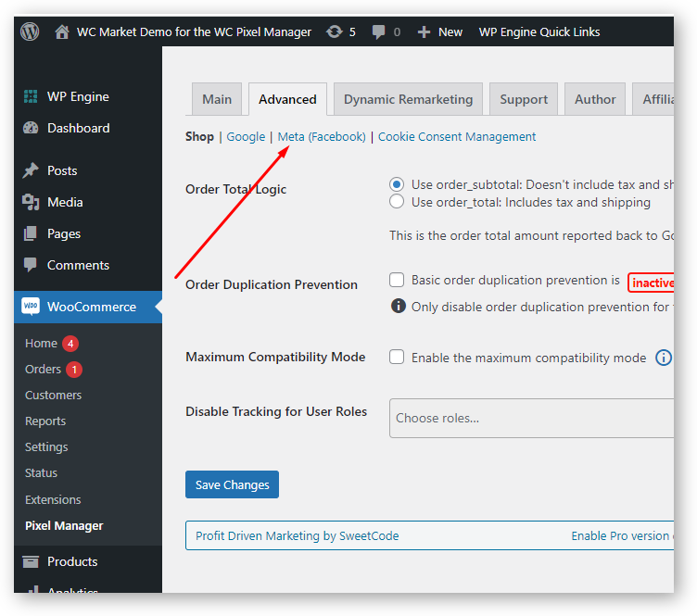Open WooCommerce Status submenu
Viewport: 697px width, 616px height.
coord(42,473)
